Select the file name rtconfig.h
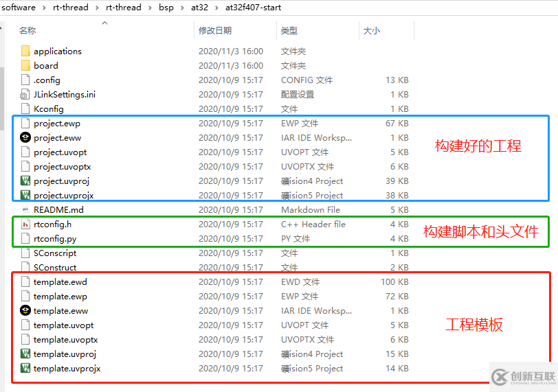Image resolution: width=558 pixels, height=392 pixels. (x=52, y=224)
